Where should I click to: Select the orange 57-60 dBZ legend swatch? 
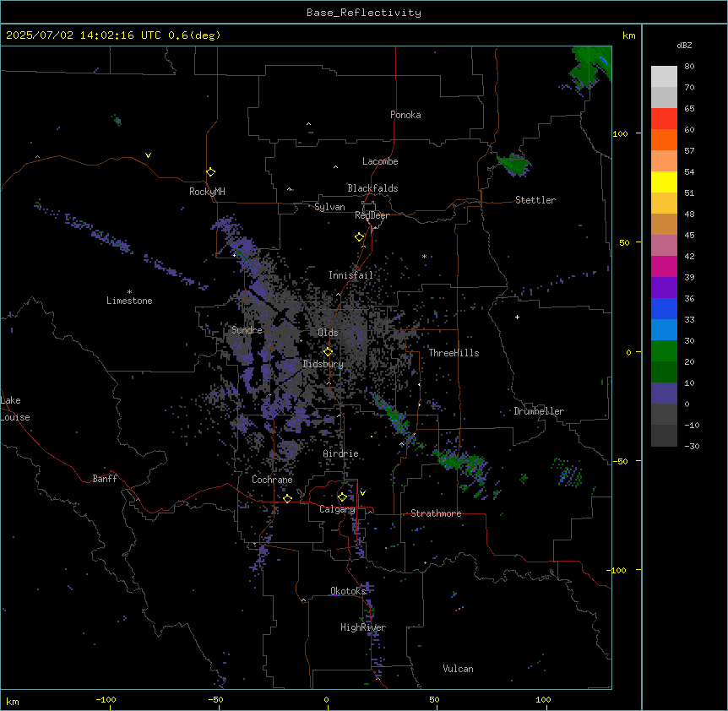664,139
